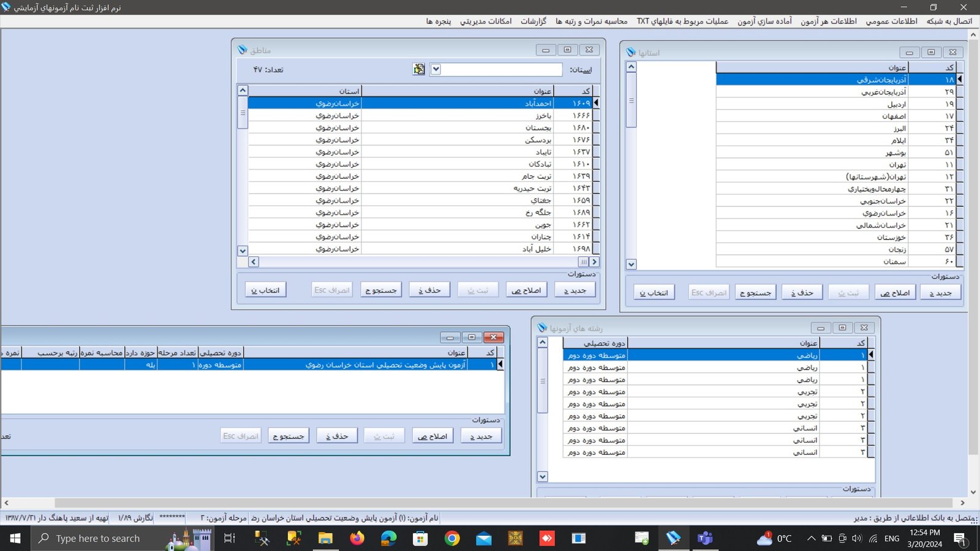
Task: Open the آماده سازي آزمون menu
Action: coord(764,21)
